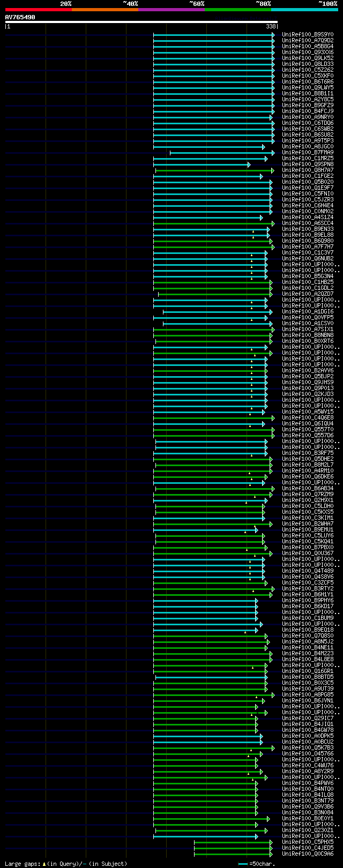
Task: Select UniRef100_A8PG85 label
Action: coord(308,695)
